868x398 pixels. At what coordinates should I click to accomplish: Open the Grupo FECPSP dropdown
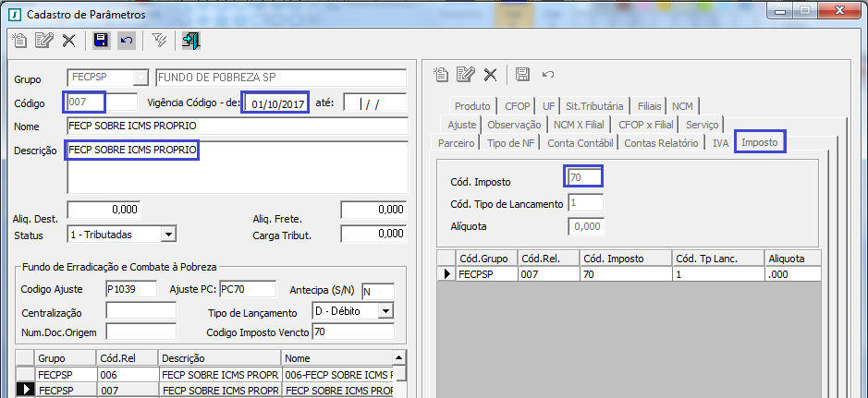pyautogui.click(x=141, y=79)
